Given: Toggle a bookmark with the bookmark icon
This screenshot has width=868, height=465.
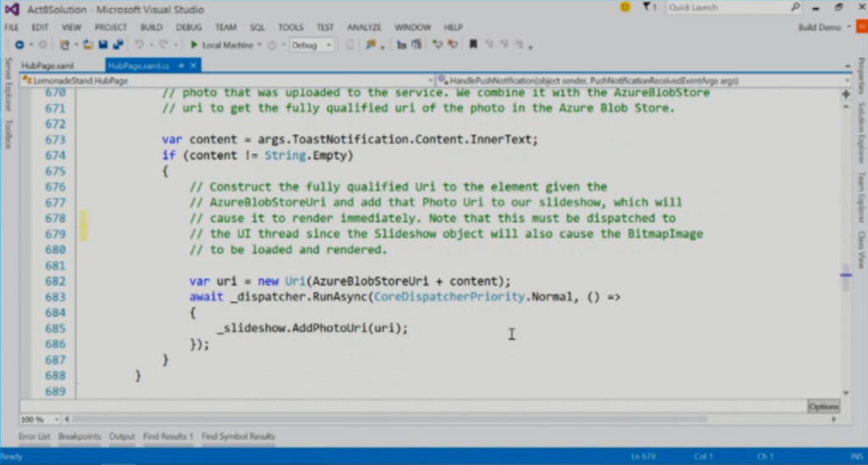Looking at the screenshot, I should tap(473, 45).
